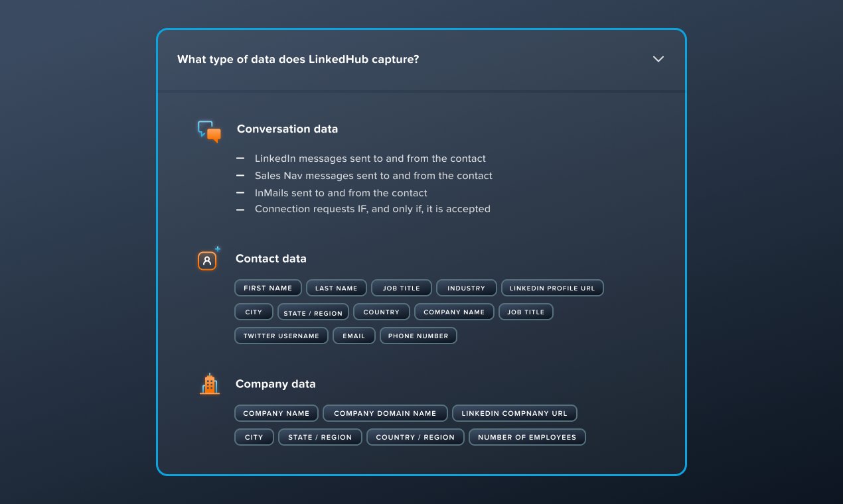Image resolution: width=843 pixels, height=504 pixels.
Task: Click the LinkedIn messages bullet line
Action: point(370,158)
